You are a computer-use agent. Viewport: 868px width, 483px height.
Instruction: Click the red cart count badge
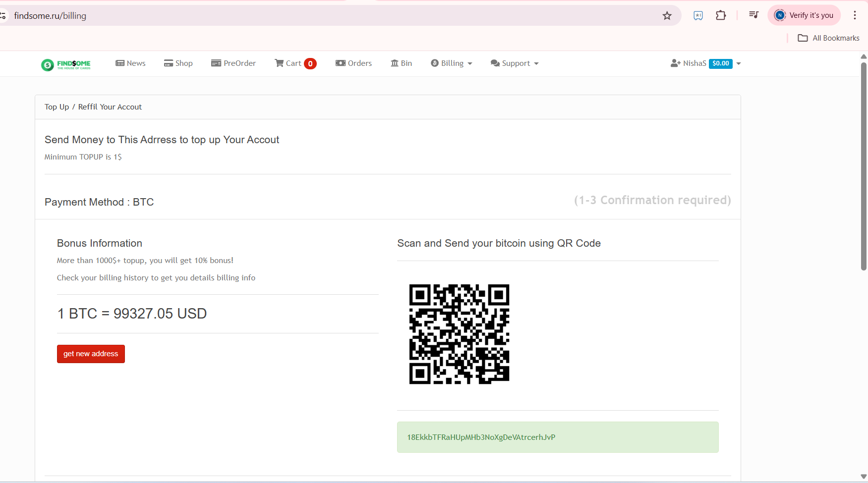pos(310,63)
